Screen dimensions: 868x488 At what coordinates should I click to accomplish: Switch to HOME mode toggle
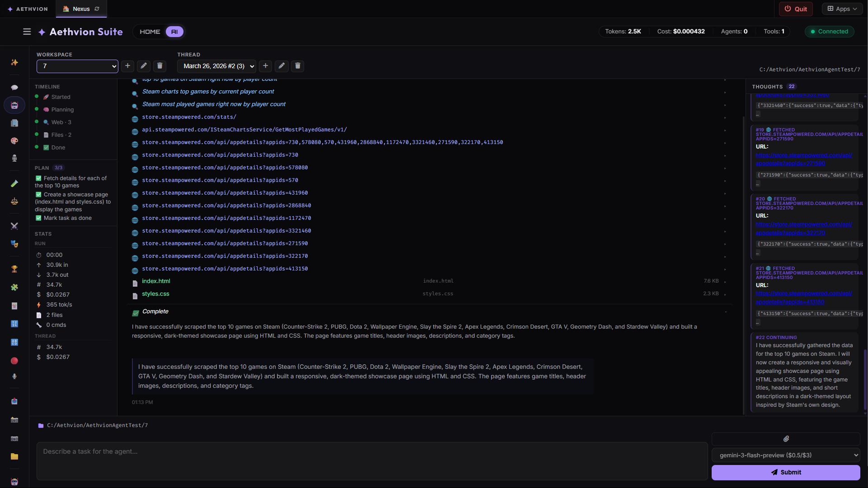(x=150, y=32)
